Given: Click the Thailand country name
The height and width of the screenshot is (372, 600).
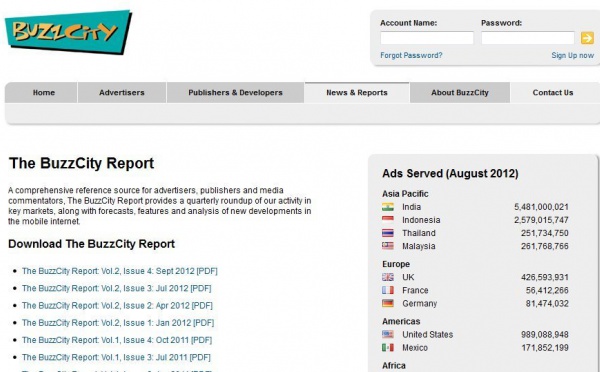Looking at the screenshot, I should point(419,233).
